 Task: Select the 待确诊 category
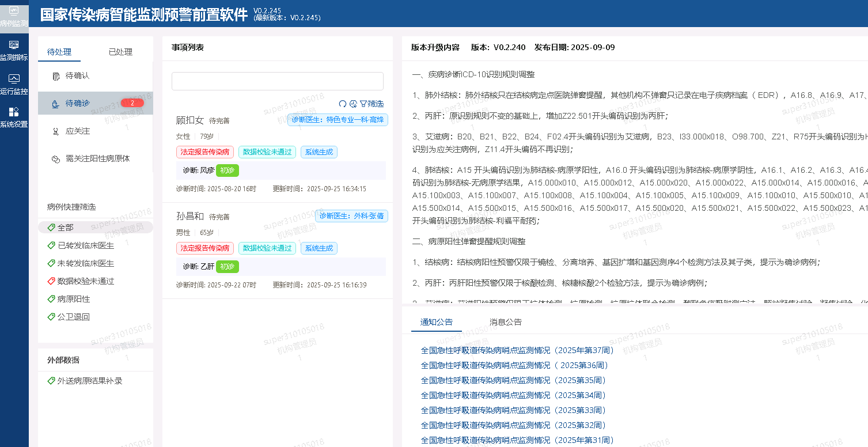[x=96, y=103]
